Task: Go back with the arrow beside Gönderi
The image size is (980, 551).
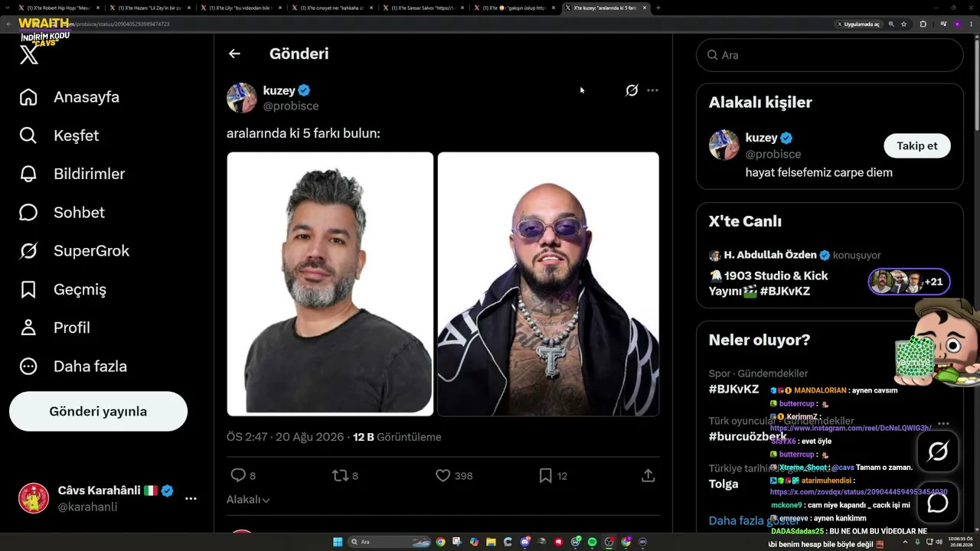Action: click(x=234, y=54)
